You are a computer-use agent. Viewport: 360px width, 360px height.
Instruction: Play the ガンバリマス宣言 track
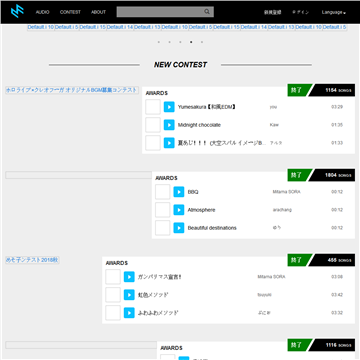click(129, 277)
